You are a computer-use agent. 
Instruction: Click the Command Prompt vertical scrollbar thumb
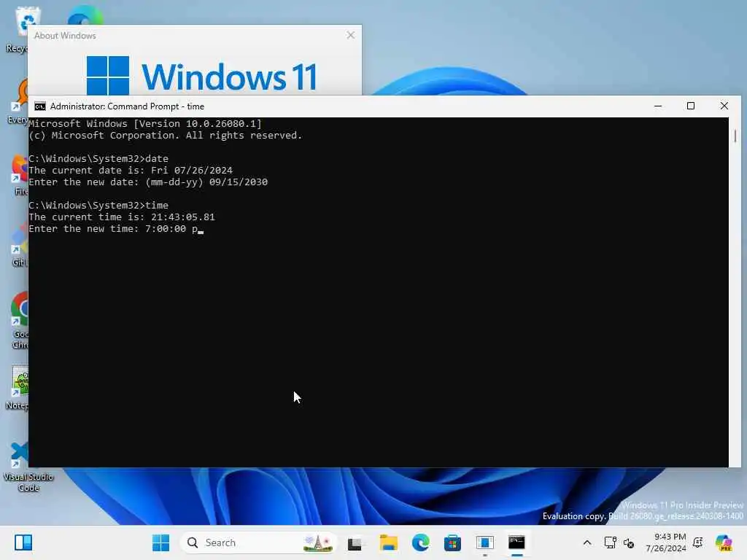coord(735,136)
